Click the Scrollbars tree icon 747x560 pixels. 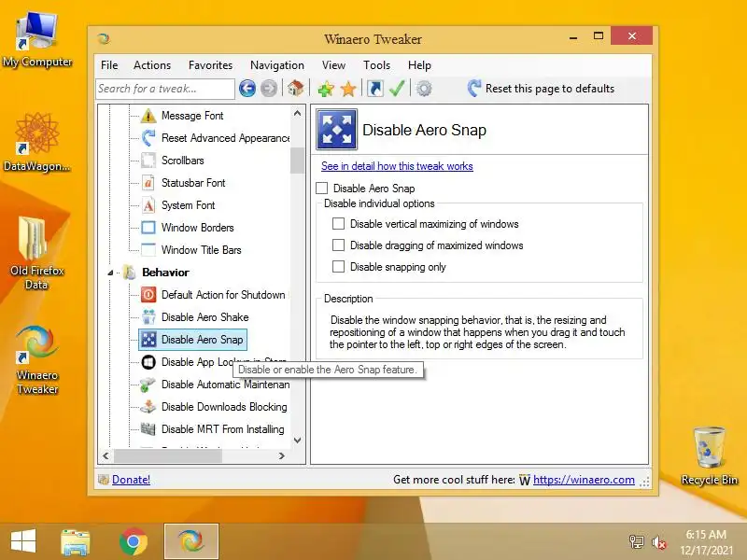148,161
